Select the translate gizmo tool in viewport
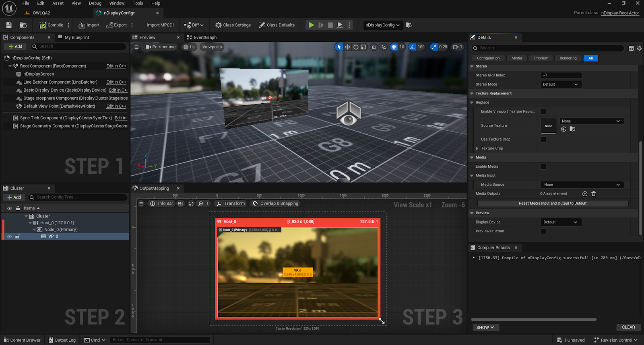644x345 pixels. (347, 47)
